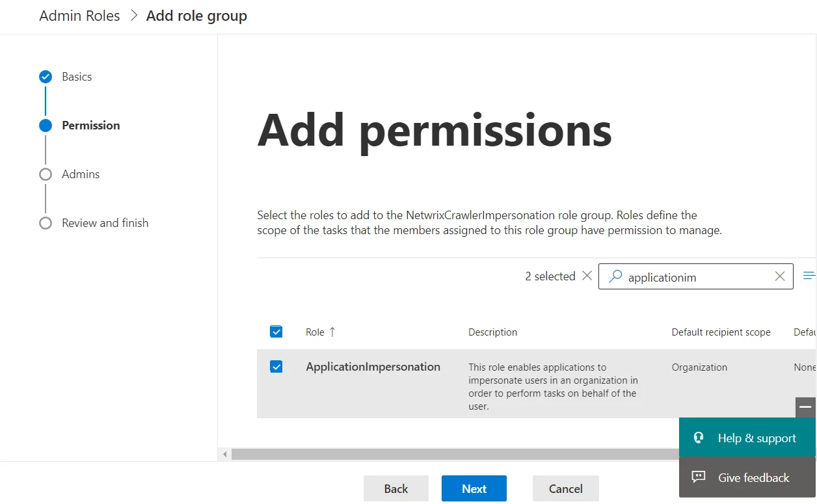Image resolution: width=817 pixels, height=504 pixels.
Task: Click the Next button
Action: pyautogui.click(x=474, y=488)
